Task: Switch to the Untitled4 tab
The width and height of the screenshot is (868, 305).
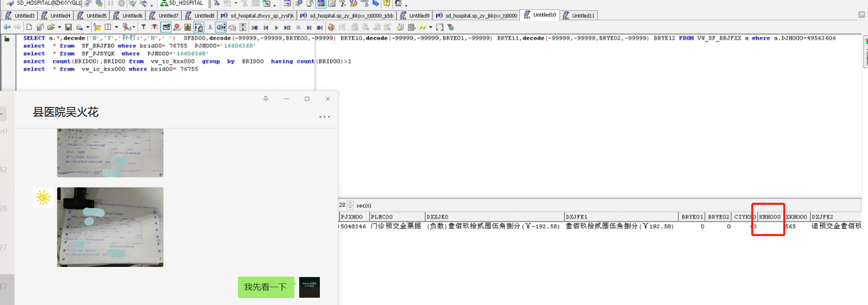Action: point(56,15)
